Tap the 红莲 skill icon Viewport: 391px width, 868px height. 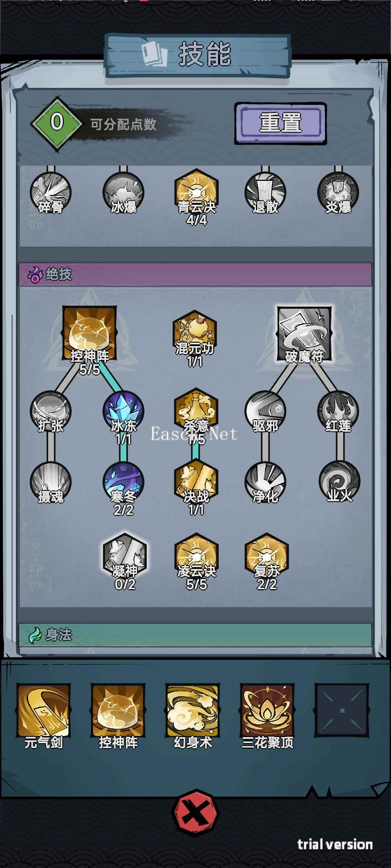click(338, 412)
